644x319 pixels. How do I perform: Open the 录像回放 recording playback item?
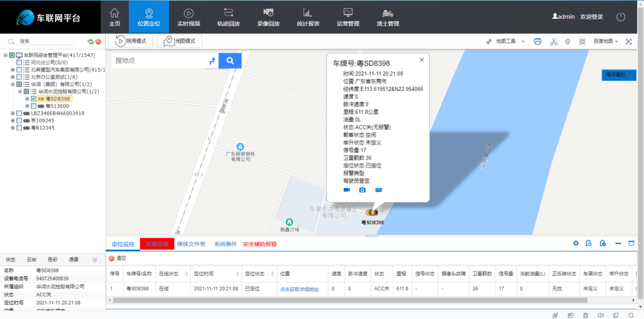(268, 17)
